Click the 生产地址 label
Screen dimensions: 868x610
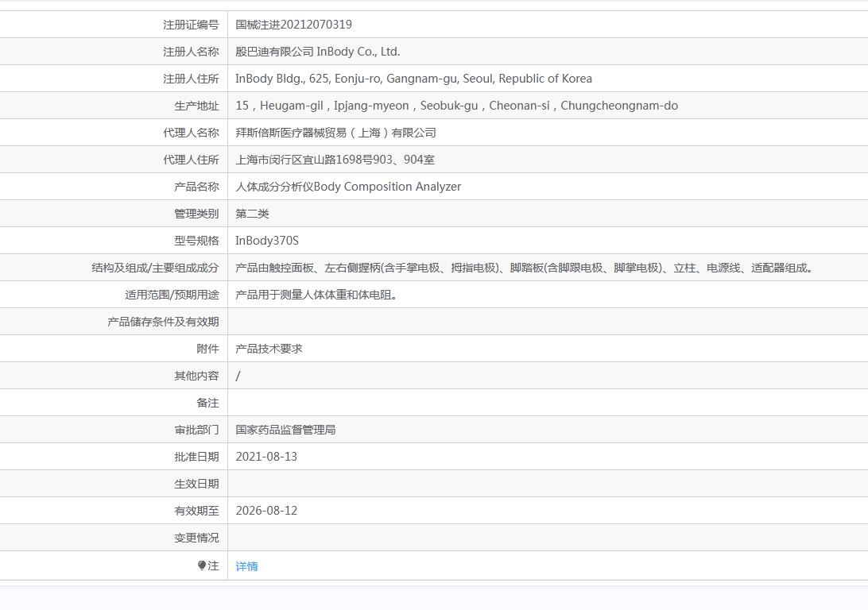coord(196,106)
